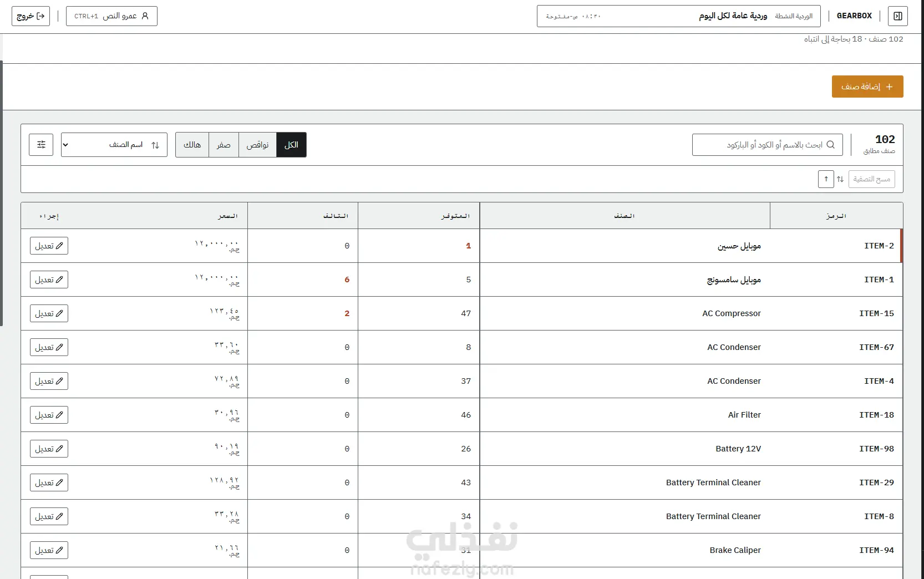Edit the AC Condenser ITEM-67 row
This screenshot has width=924, height=579.
pos(49,347)
